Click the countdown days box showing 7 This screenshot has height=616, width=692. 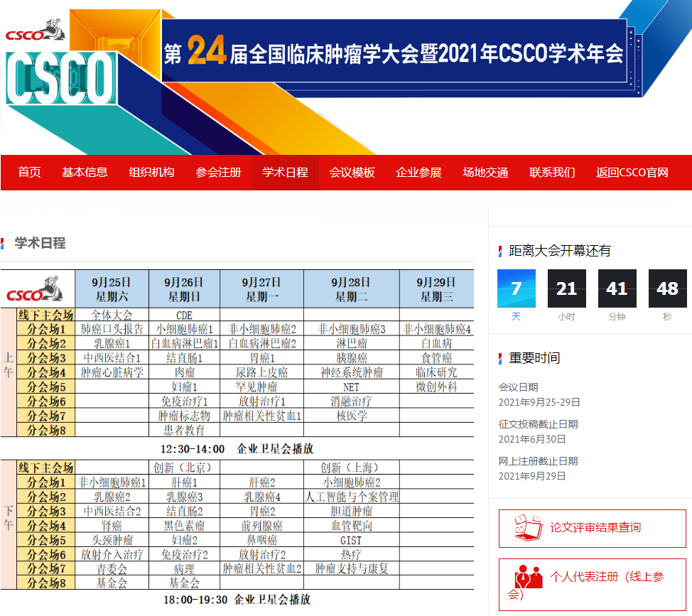click(x=517, y=288)
